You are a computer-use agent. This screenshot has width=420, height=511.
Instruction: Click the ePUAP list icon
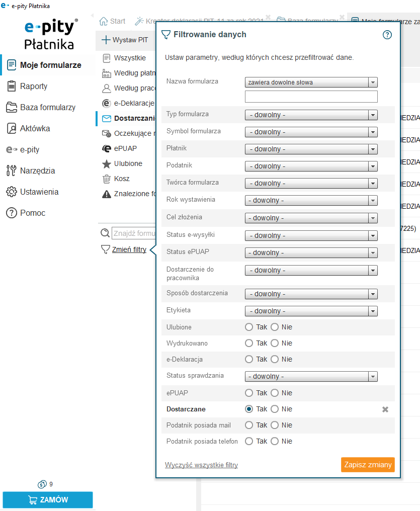coord(107,148)
